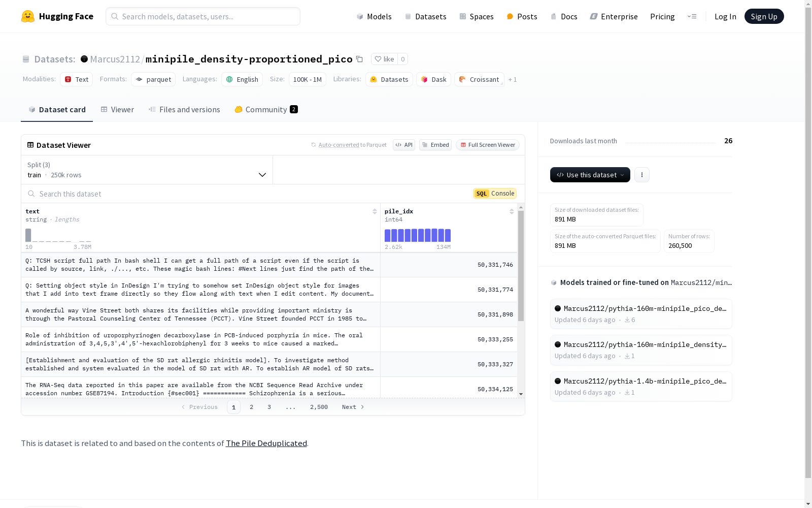Image resolution: width=812 pixels, height=508 pixels.
Task: Click the pile_idx histogram distribution
Action: (418, 235)
